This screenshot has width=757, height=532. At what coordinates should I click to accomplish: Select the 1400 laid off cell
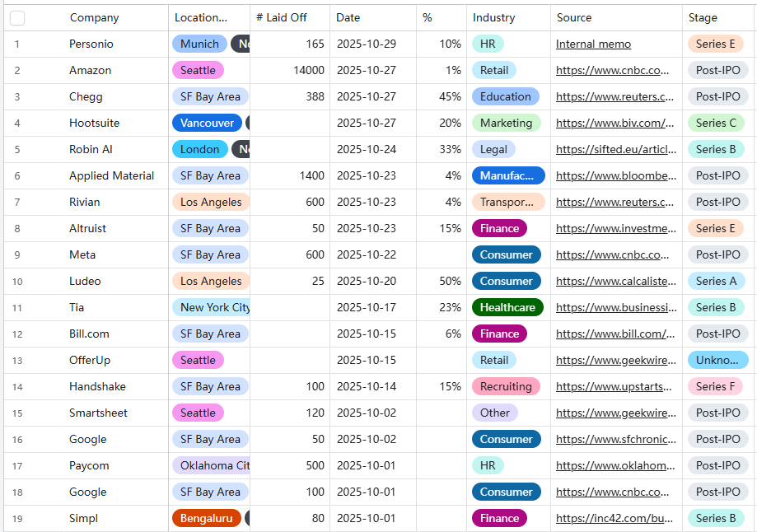pos(290,175)
